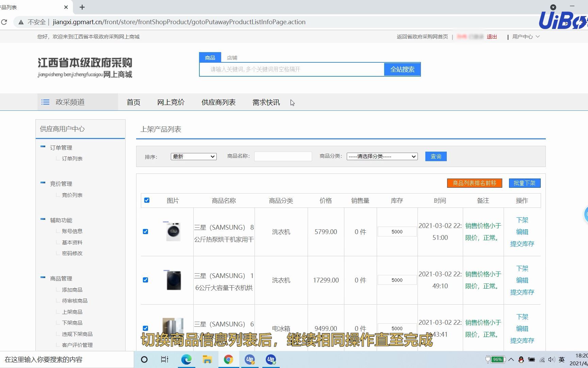This screenshot has height=368, width=588.
Task: Launch Microsoft Edge from taskbar
Action: tap(186, 359)
